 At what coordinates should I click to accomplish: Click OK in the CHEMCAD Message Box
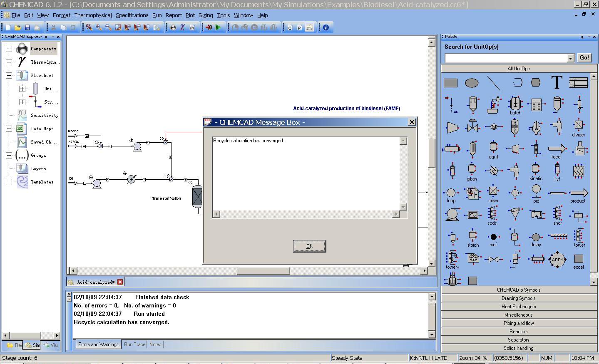309,246
